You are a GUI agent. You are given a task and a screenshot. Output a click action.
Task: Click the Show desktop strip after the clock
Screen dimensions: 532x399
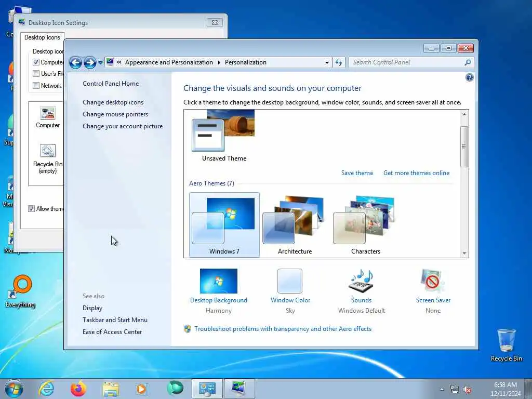(528, 389)
